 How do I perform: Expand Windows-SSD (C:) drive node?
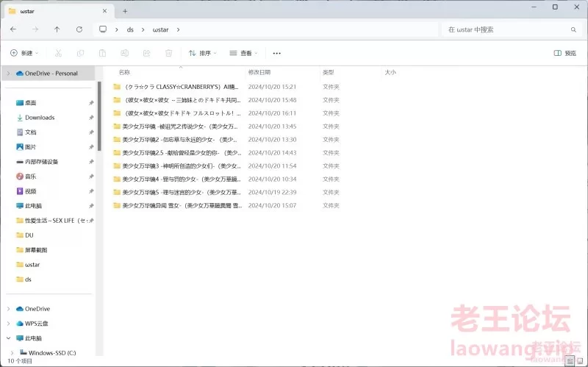[x=12, y=353]
